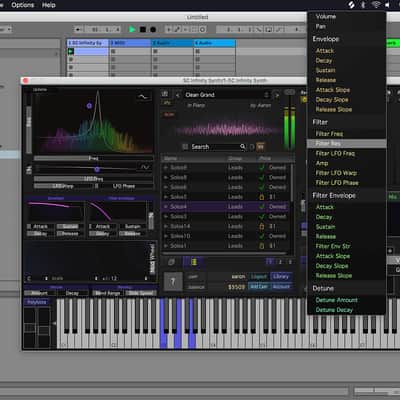Select Volume in the parameter menu

click(x=326, y=16)
